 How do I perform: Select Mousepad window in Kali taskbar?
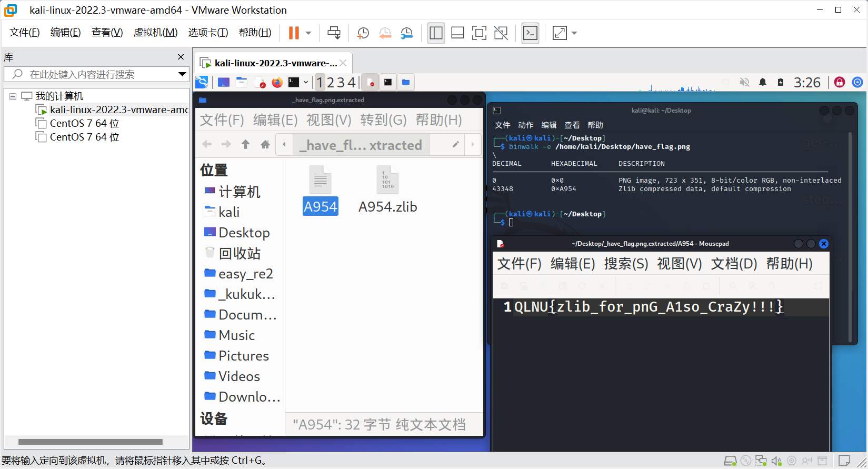point(371,82)
